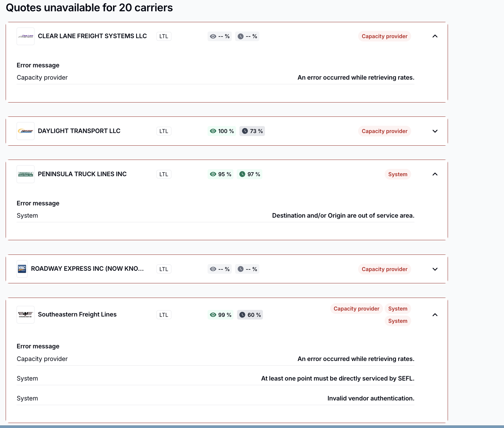Click 'At least one point must be directly serviced by SEFL.'

[338, 378]
